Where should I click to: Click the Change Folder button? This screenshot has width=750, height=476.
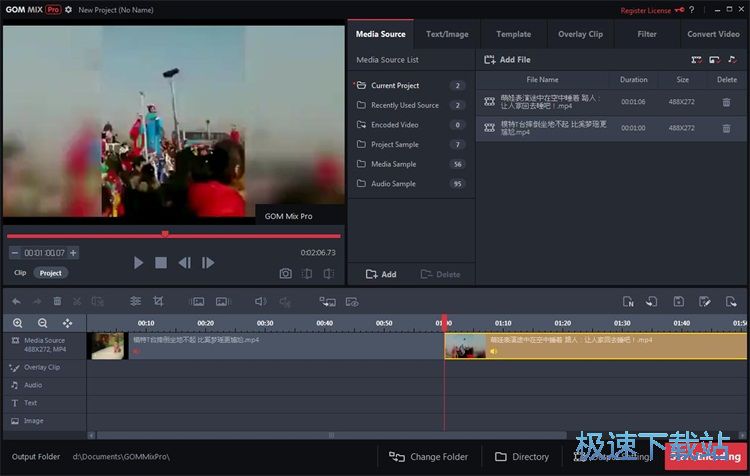tap(429, 457)
